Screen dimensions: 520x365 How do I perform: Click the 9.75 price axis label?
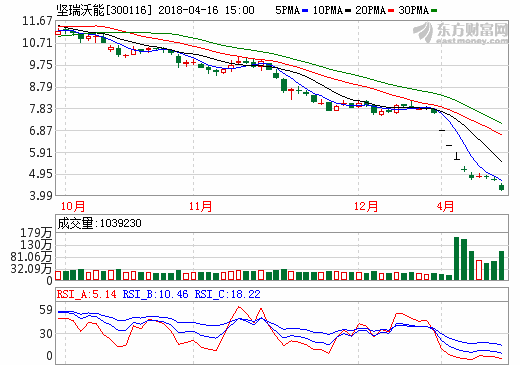point(41,65)
